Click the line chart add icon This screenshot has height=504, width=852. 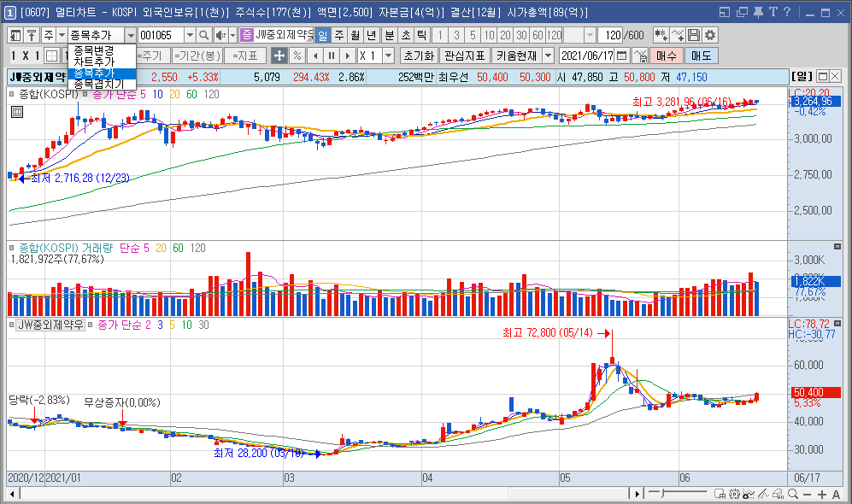click(x=677, y=35)
